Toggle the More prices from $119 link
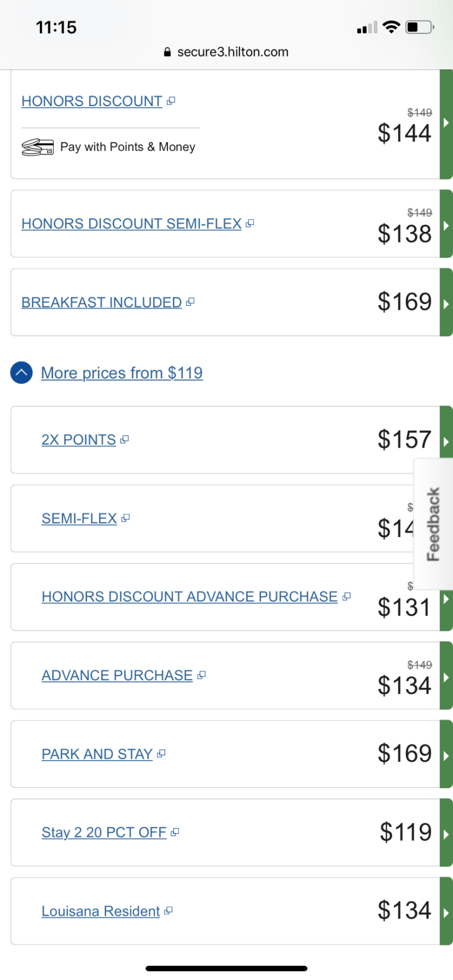This screenshot has height=980, width=453. [x=122, y=373]
